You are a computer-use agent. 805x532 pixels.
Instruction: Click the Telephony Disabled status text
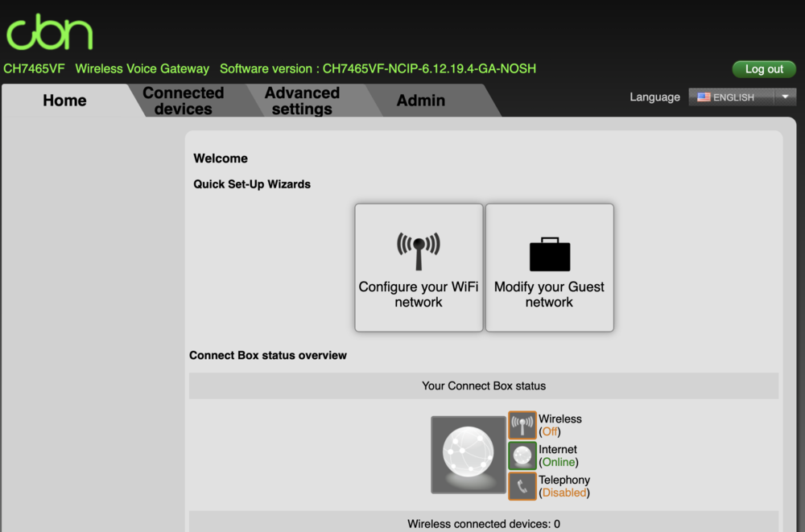[563, 493]
